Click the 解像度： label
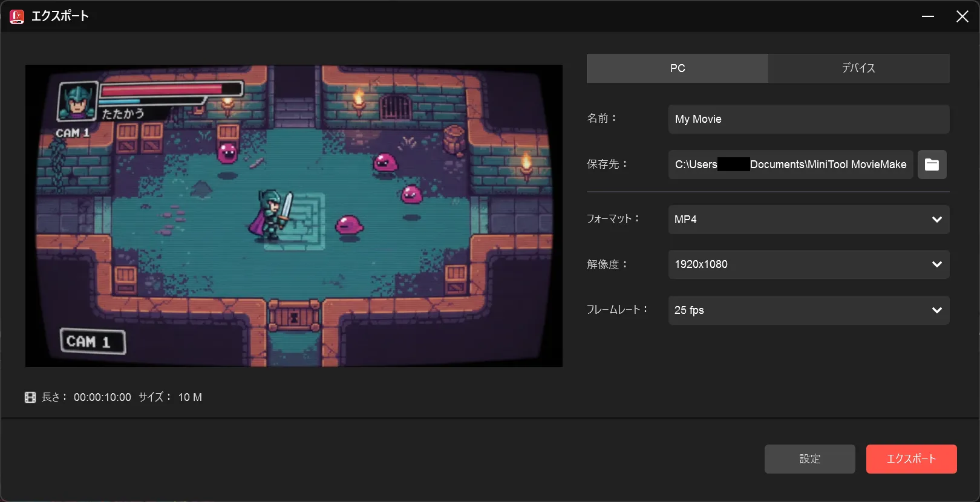Viewport: 980px width, 502px height. pyautogui.click(x=607, y=264)
